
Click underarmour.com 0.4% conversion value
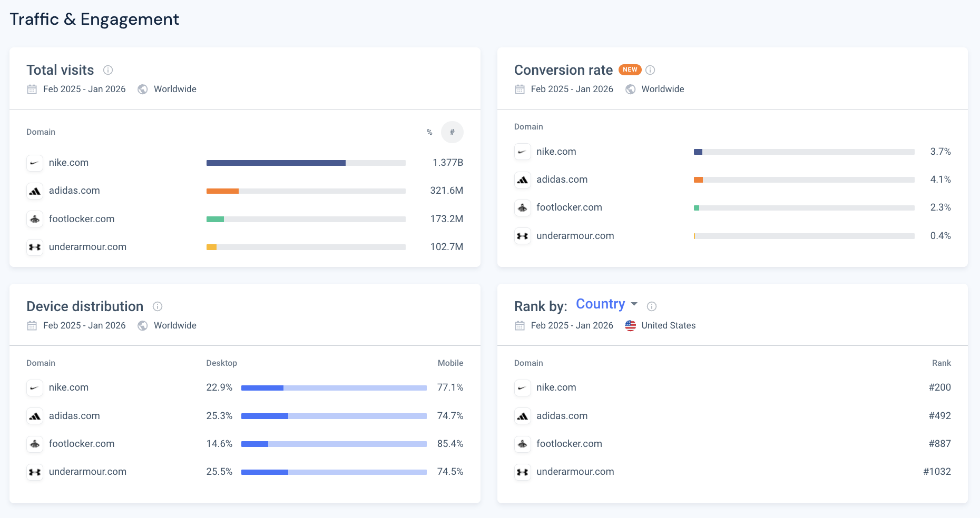pos(940,236)
